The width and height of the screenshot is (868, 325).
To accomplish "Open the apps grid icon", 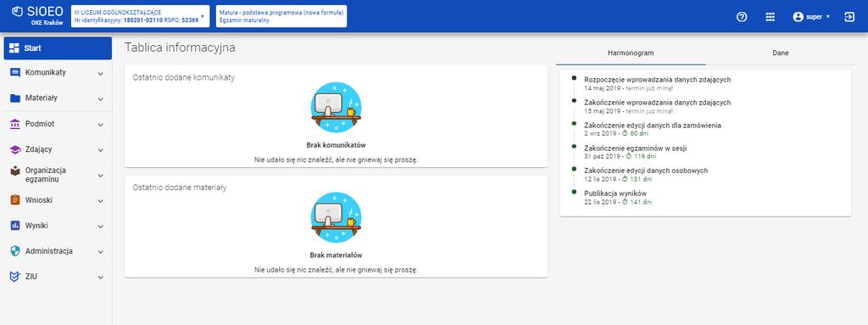I will tap(770, 17).
